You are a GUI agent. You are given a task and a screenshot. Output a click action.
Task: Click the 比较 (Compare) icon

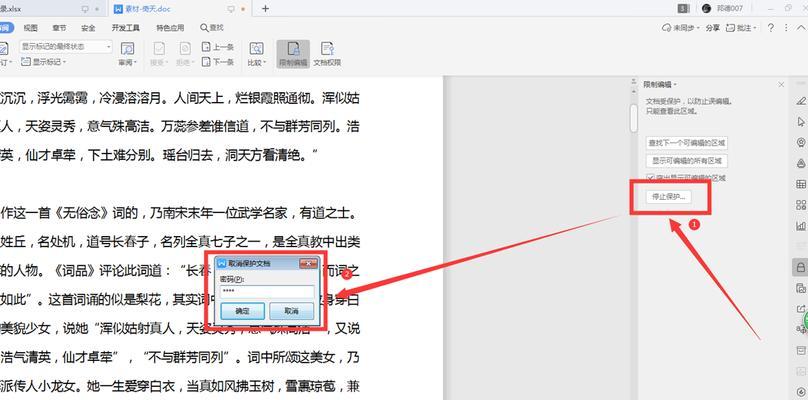tap(256, 48)
